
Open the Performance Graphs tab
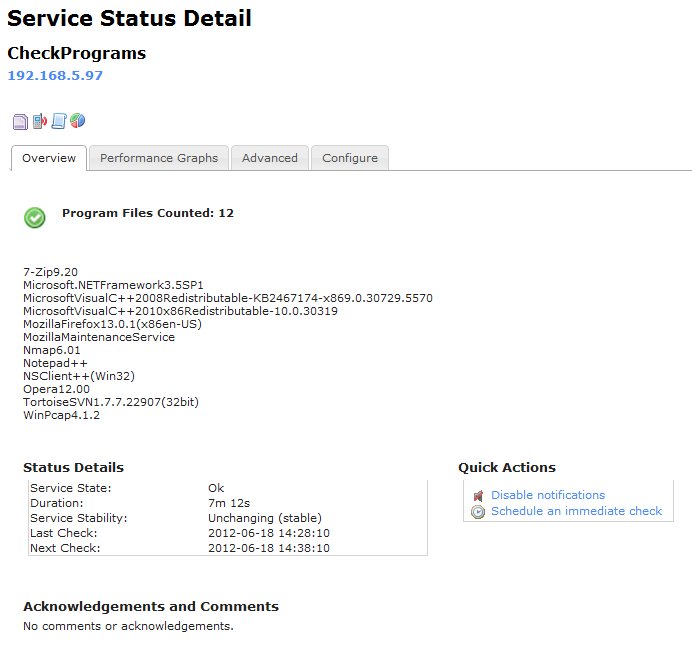pyautogui.click(x=159, y=158)
